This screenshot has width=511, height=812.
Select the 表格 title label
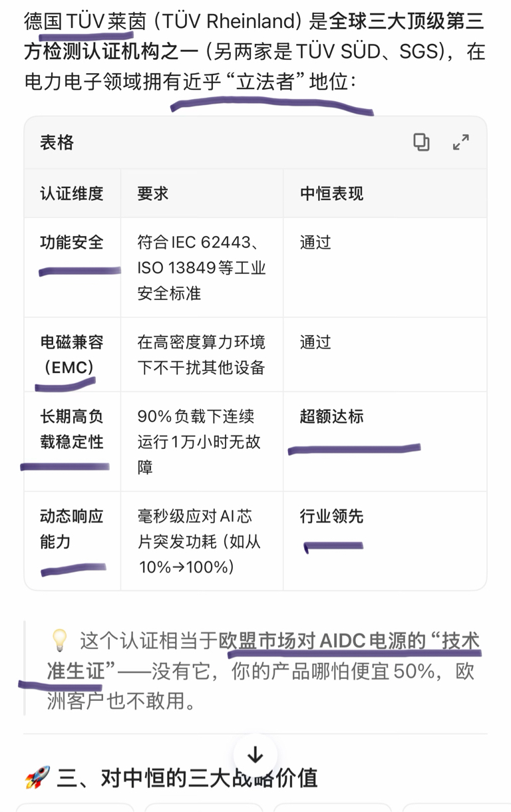tap(57, 142)
